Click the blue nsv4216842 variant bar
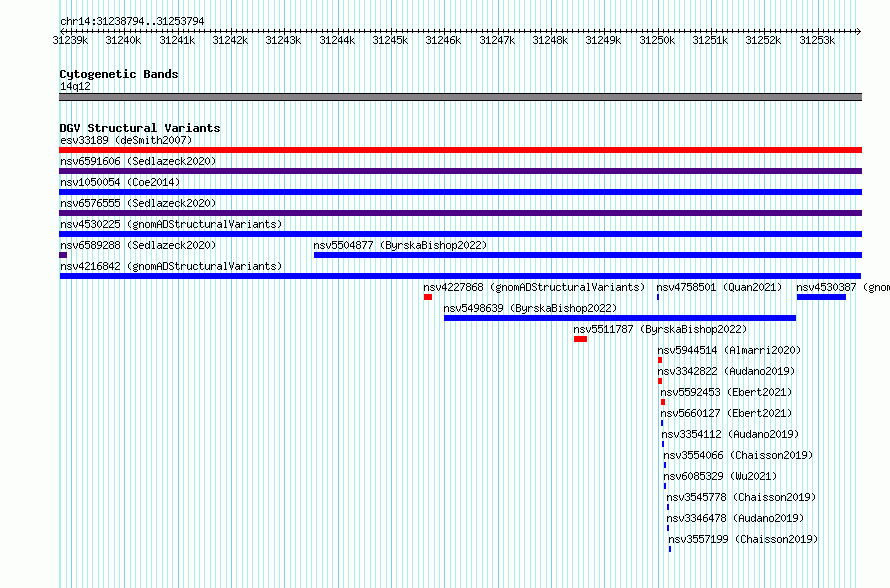This screenshot has width=890, height=588. [460, 276]
